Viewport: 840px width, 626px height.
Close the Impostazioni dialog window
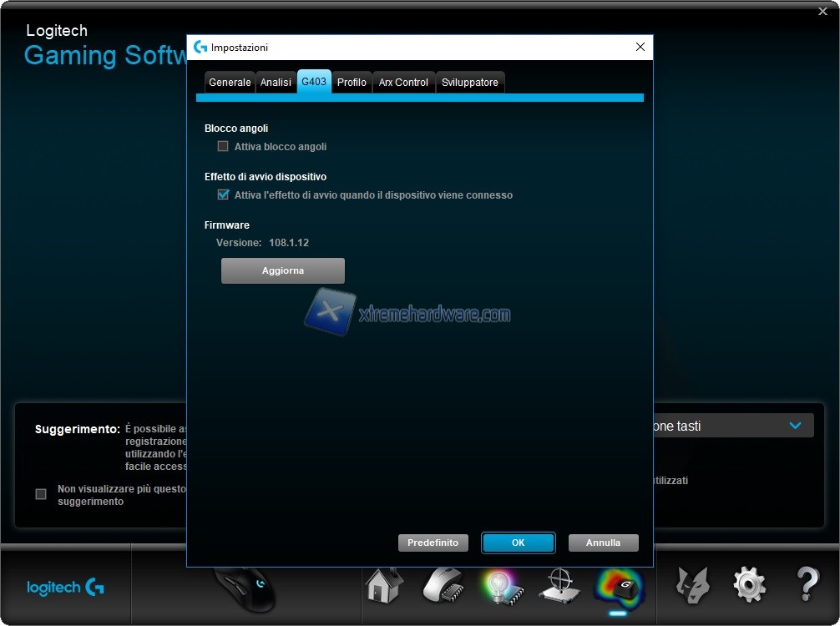[640, 48]
